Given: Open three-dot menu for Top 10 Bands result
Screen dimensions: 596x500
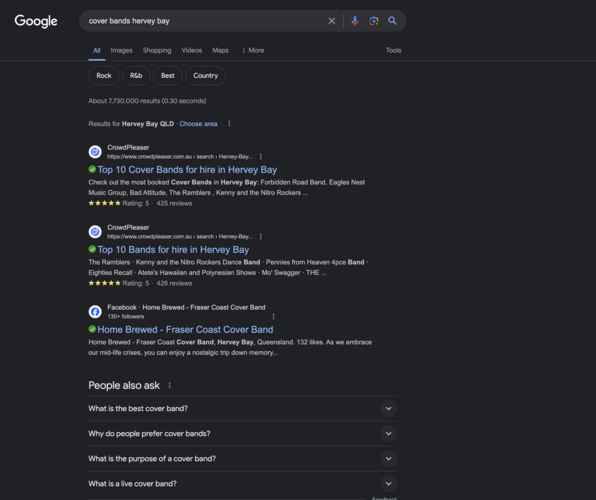Looking at the screenshot, I should [261, 237].
